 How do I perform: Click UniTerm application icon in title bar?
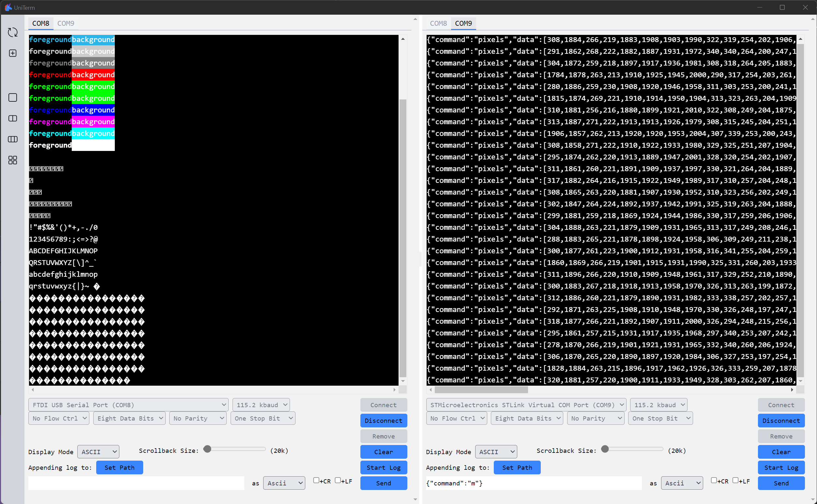point(8,7)
